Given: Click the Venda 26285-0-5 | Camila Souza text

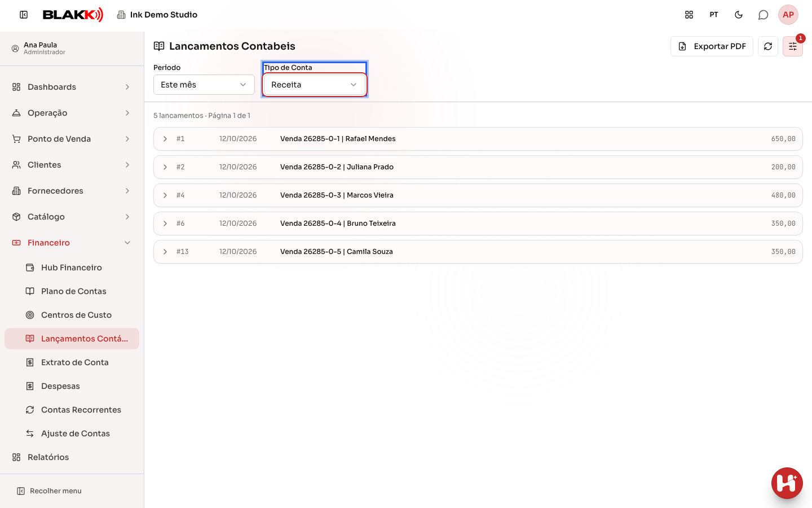Looking at the screenshot, I should pyautogui.click(x=337, y=252).
